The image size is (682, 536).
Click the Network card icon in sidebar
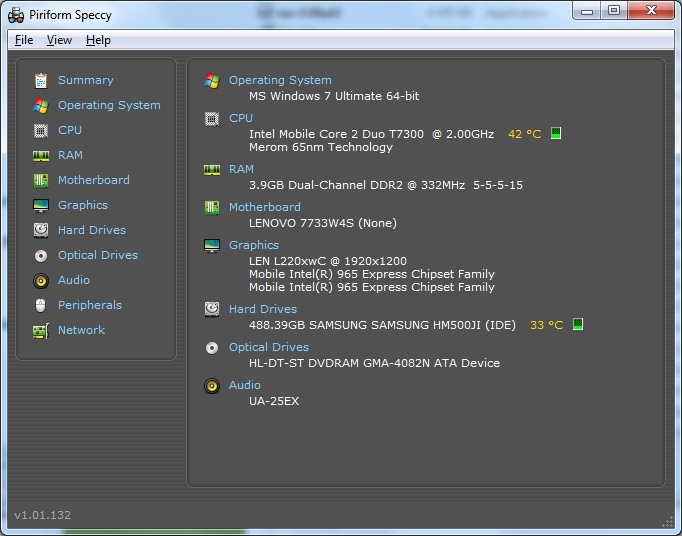(41, 331)
